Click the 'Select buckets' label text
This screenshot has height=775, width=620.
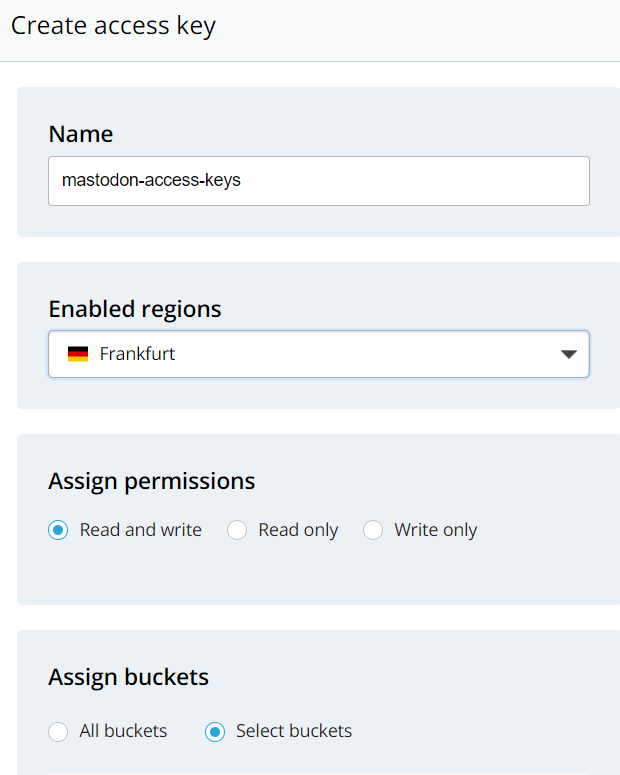294,731
